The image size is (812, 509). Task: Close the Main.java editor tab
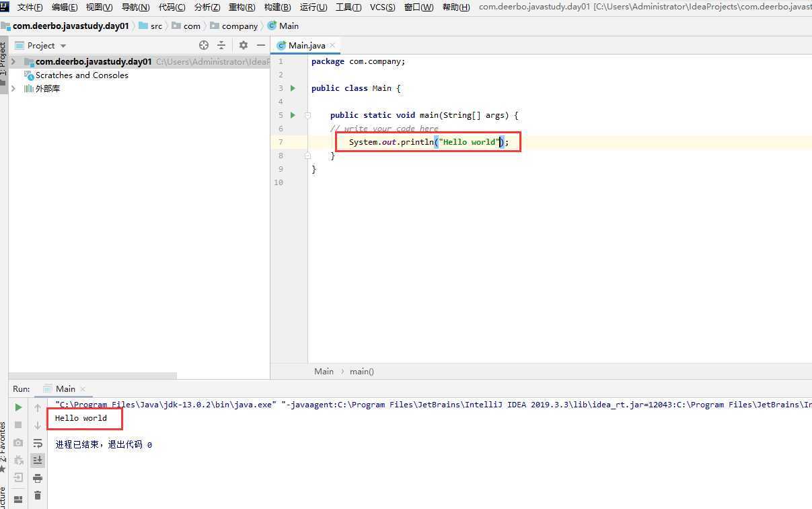coord(332,45)
